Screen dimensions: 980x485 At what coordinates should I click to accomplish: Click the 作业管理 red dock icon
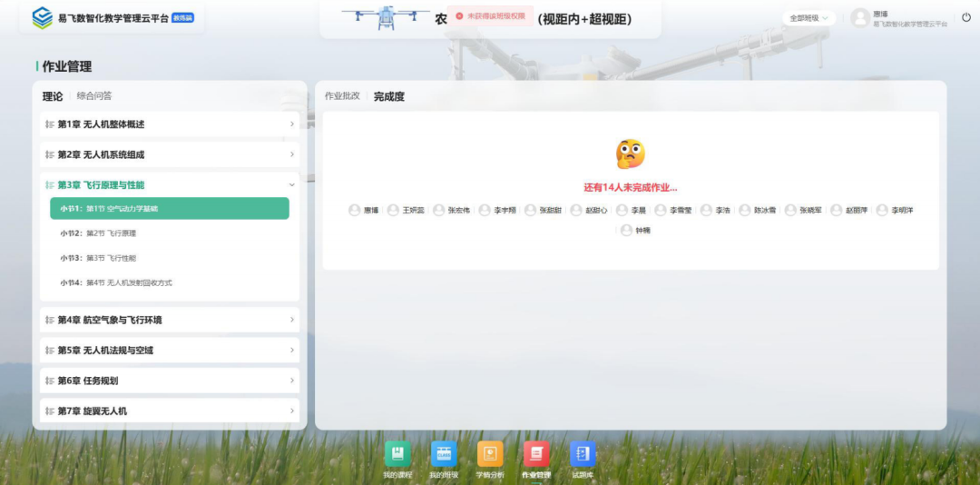tap(536, 454)
